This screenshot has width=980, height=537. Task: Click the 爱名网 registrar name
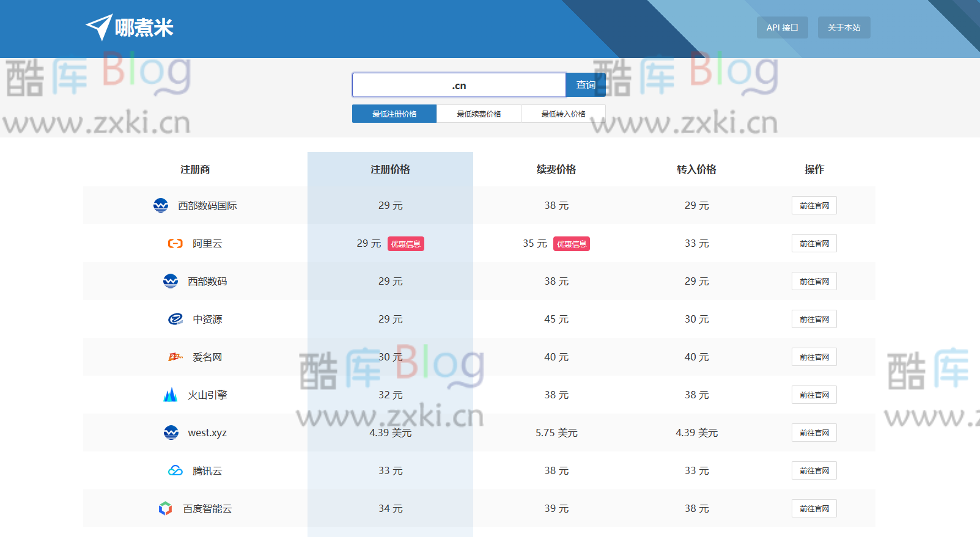pos(207,357)
